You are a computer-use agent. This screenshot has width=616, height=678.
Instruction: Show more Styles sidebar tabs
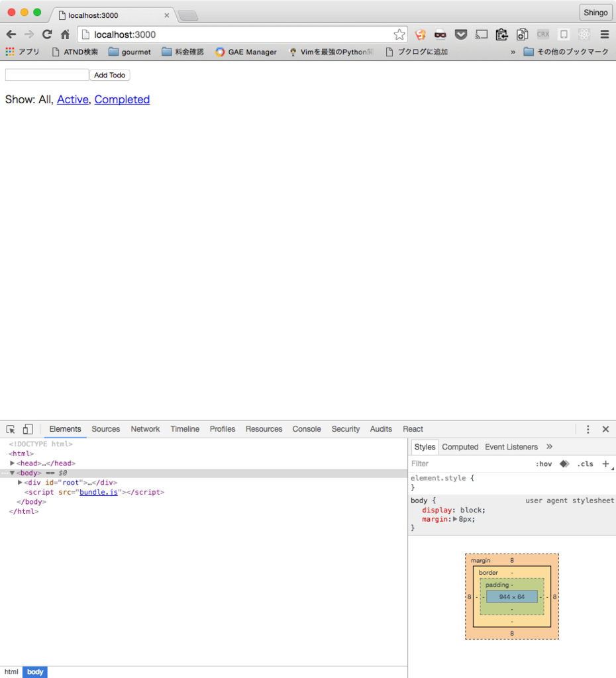[549, 447]
